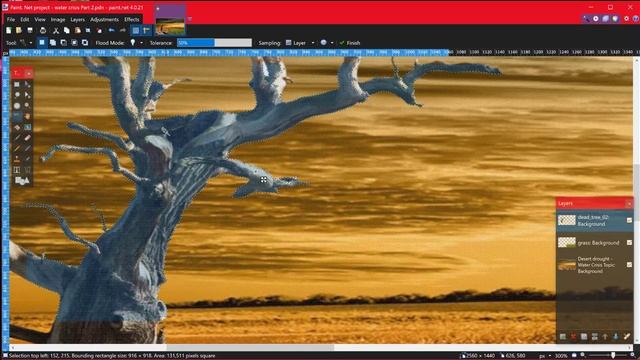Move the selected layer up
Image resolution: width=640 pixels, height=360 pixels.
605,337
